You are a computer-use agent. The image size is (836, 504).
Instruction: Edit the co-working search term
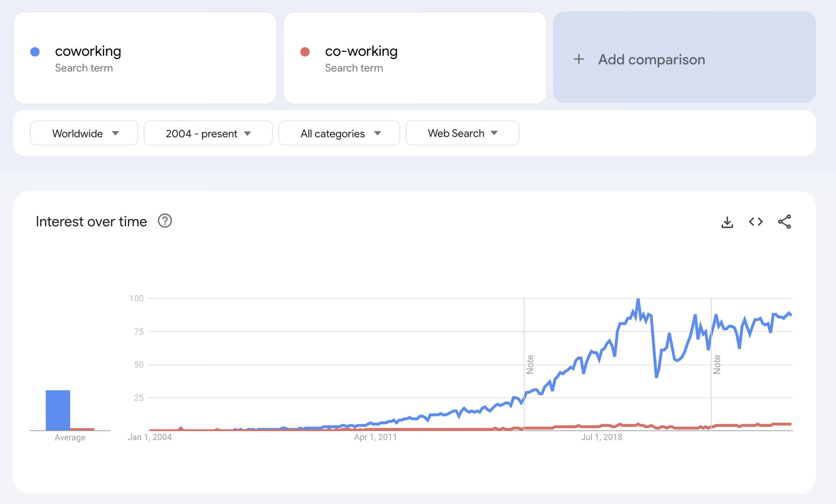pyautogui.click(x=361, y=51)
